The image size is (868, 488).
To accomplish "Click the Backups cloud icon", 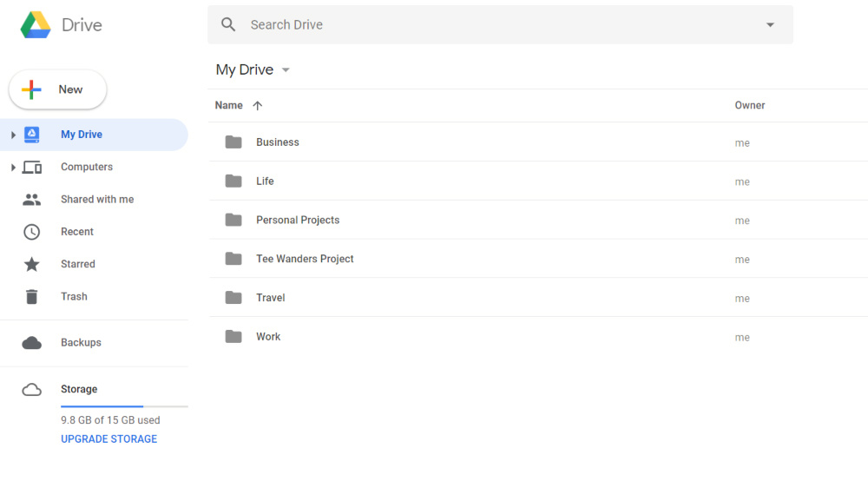I will (x=32, y=343).
